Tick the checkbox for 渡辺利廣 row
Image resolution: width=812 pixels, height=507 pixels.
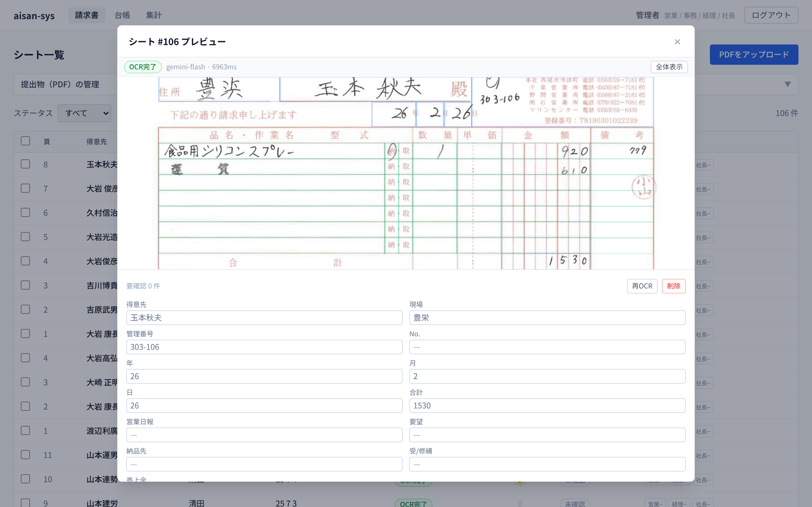tap(25, 431)
